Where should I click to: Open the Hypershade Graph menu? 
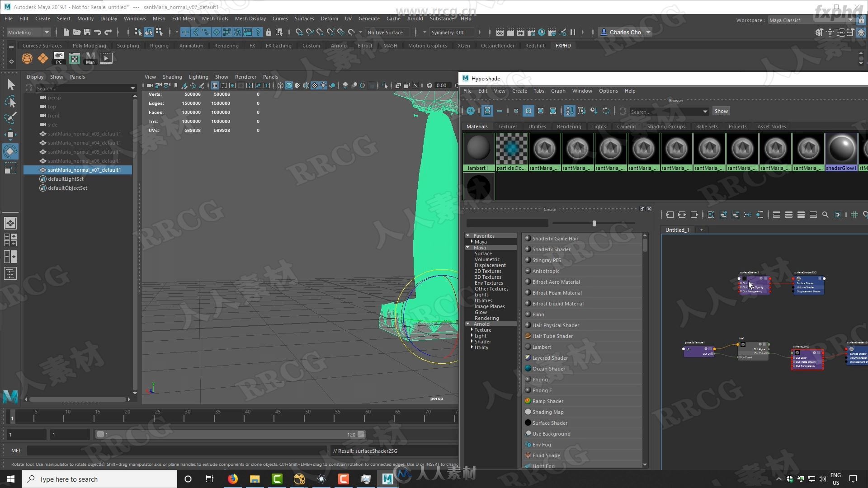558,91
